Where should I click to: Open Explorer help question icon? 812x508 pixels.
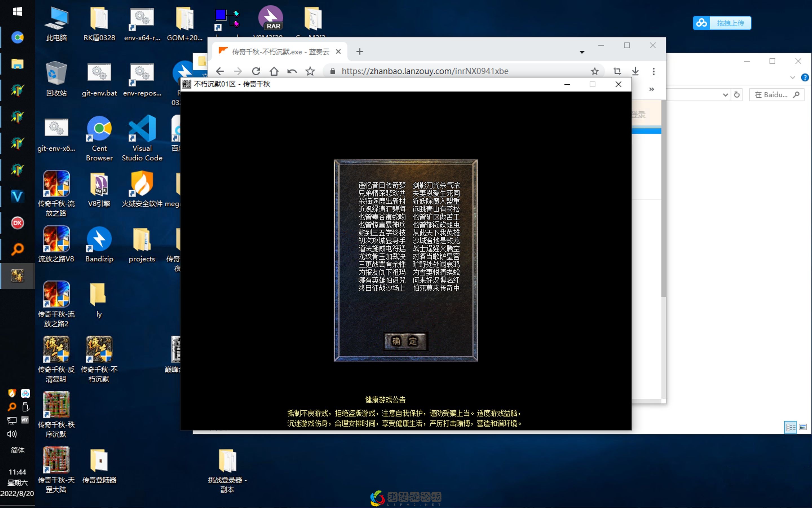(x=805, y=78)
